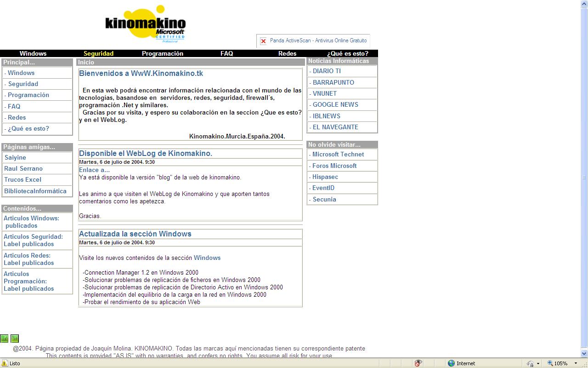Click the Internet zone globe icon
The height and width of the screenshot is (368, 588).
[x=451, y=363]
